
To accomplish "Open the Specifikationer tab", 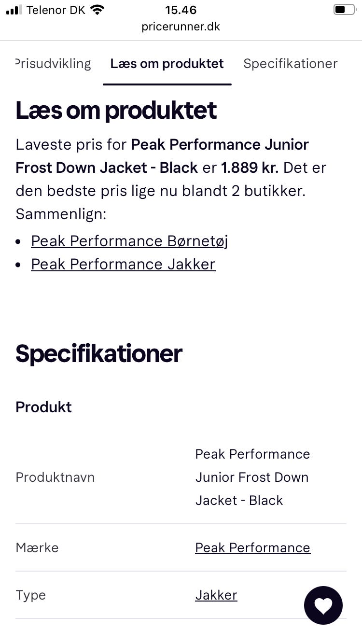I will point(290,64).
